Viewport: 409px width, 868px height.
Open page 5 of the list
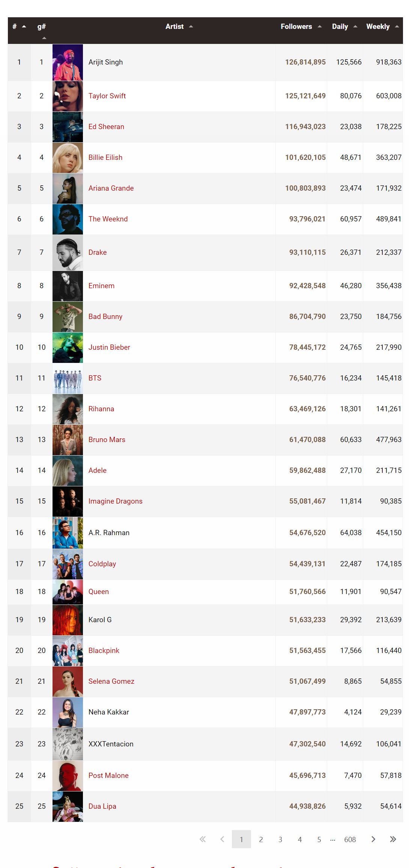point(319,839)
